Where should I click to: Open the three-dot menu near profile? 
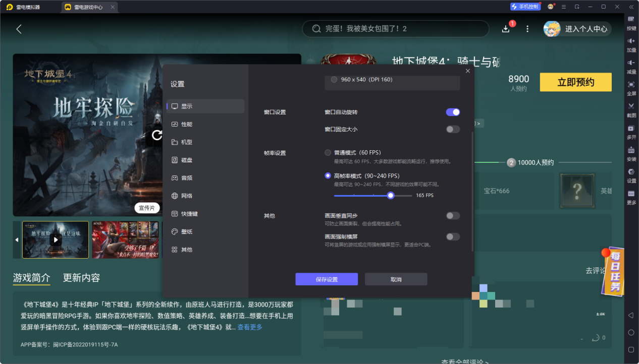527,29
